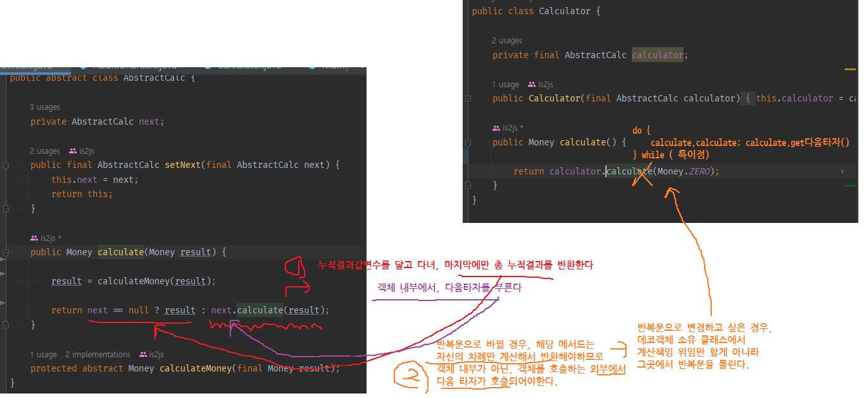Click 'this.next = next;' statement

pyautogui.click(x=95, y=180)
